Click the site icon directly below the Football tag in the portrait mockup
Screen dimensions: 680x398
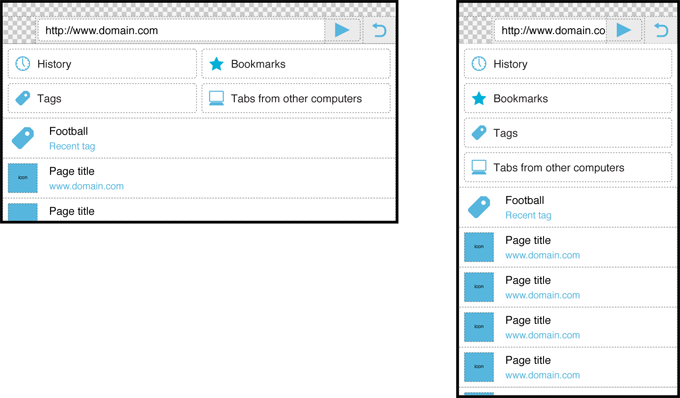(479, 247)
